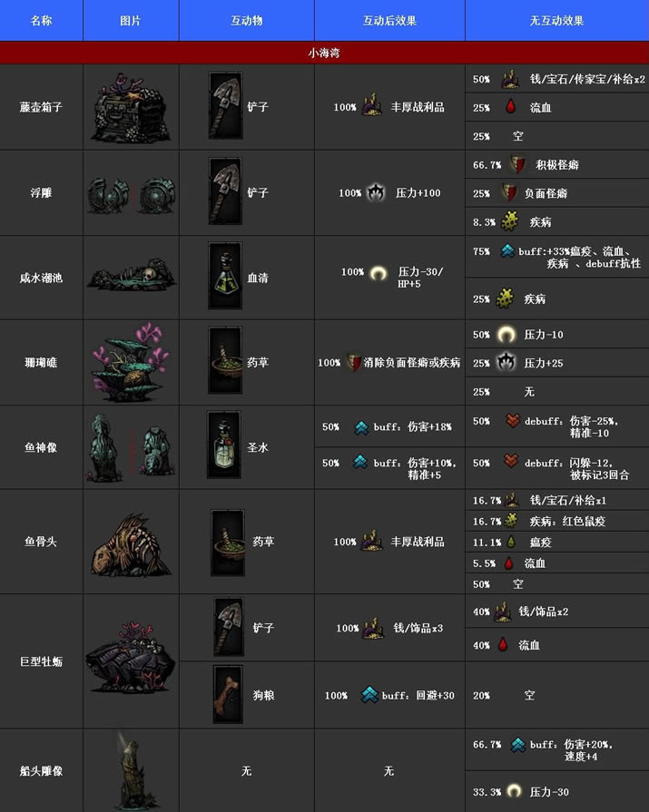Click shield icon beside 消除负面怪癖或疾病
Viewport: 649px width, 812px height.
pos(353,362)
